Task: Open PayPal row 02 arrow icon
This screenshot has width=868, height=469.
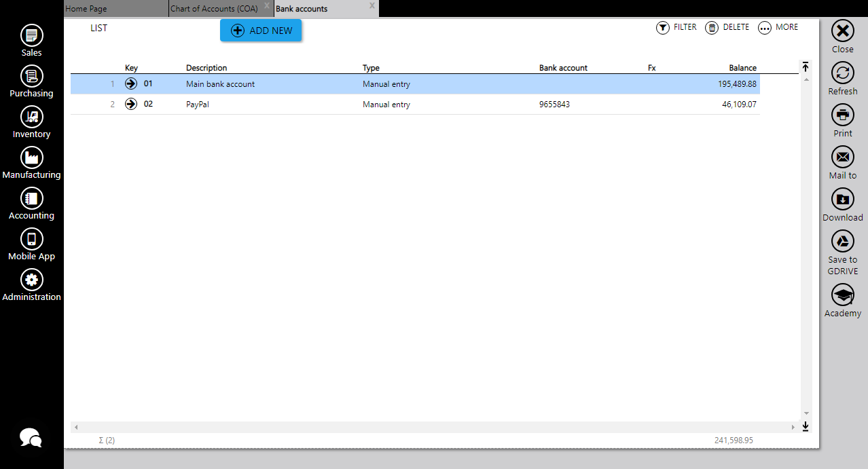Action: coord(131,105)
